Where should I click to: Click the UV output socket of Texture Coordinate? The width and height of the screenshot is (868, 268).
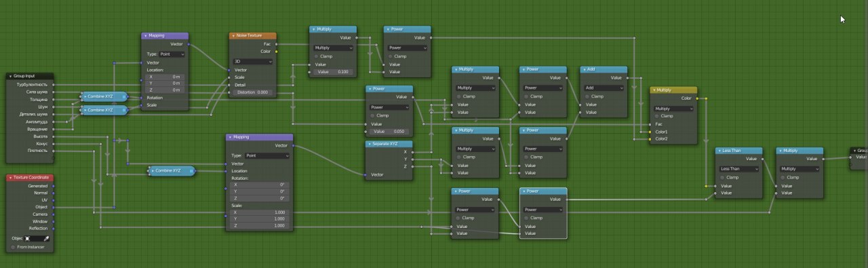click(54, 199)
